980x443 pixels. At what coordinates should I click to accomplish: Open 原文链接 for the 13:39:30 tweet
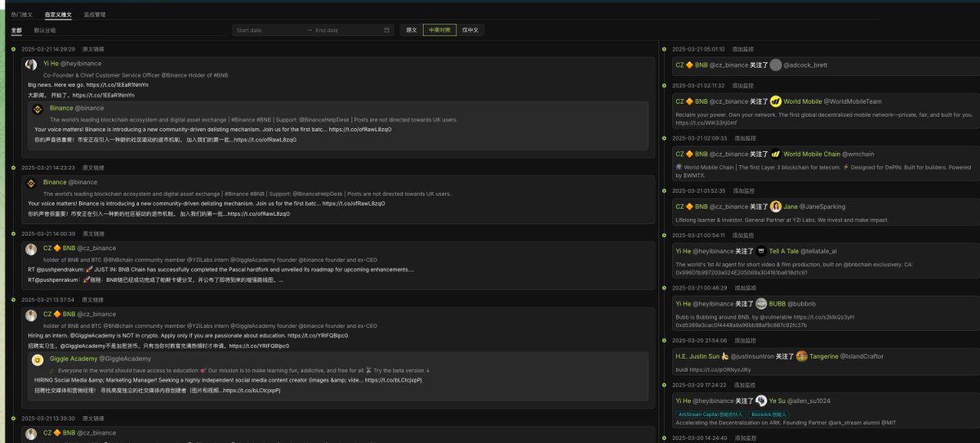93,418
